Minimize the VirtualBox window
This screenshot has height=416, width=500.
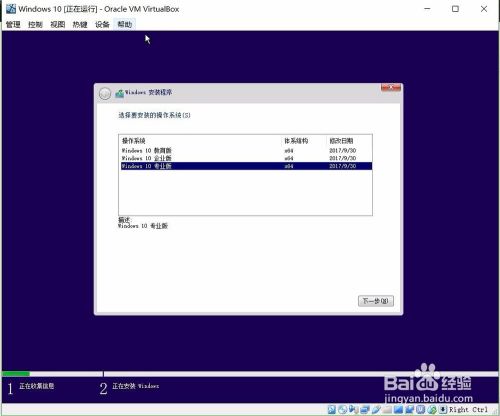pyautogui.click(x=427, y=9)
